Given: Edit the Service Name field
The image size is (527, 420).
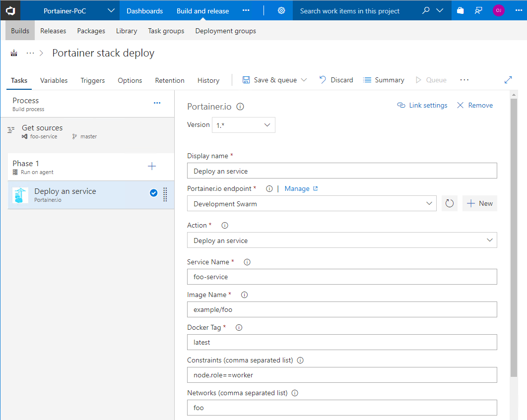Looking at the screenshot, I should click(342, 277).
